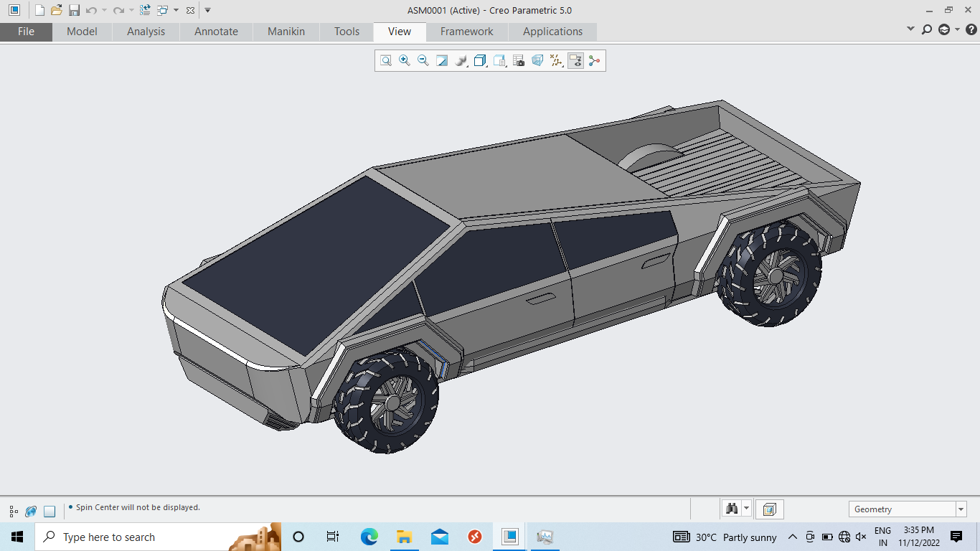Click the command search magnifier icon
The image size is (980, 551).
pos(927,29)
